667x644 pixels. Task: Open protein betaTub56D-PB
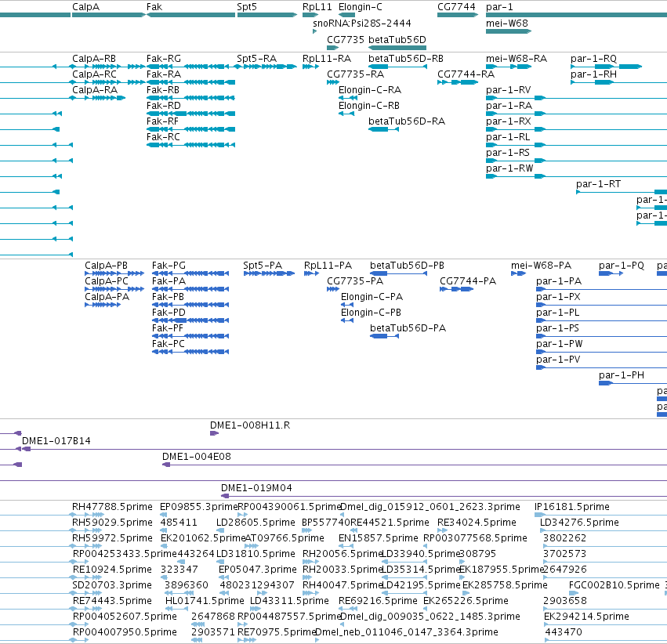(x=407, y=266)
